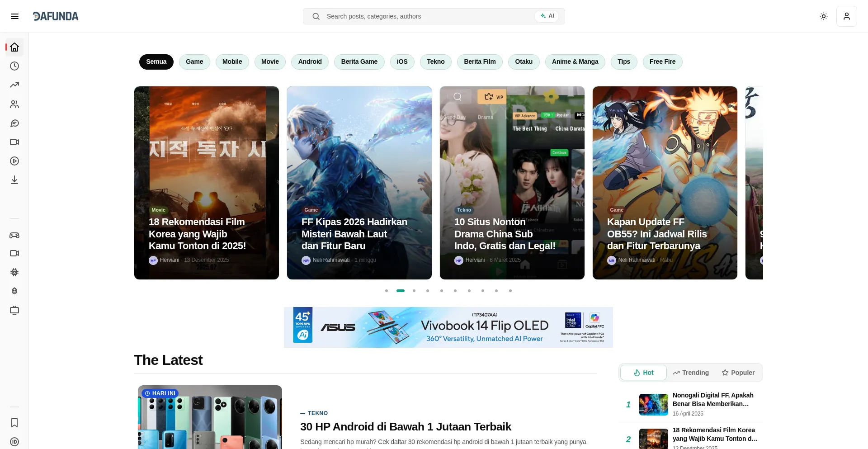The image size is (868, 449).
Task: Click the Tekno badge on the Drama China card
Action: tap(464, 210)
